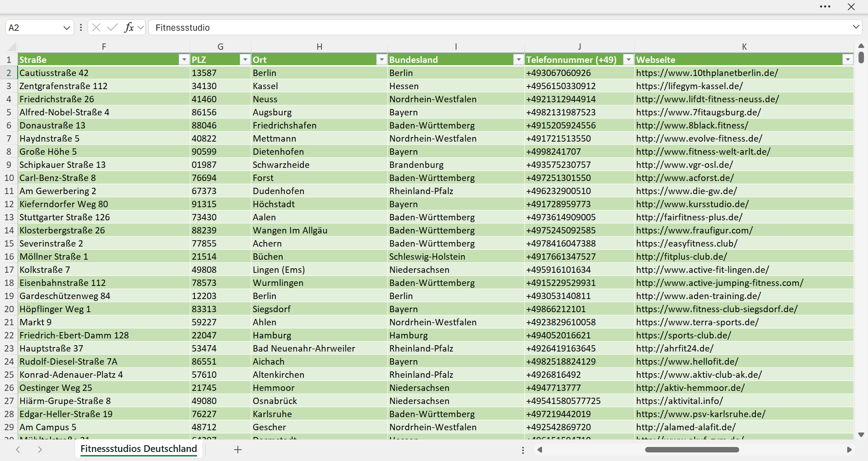This screenshot has height=461, width=868.
Task: Click the vertical dots handle beside the Name Box
Action: point(81,28)
